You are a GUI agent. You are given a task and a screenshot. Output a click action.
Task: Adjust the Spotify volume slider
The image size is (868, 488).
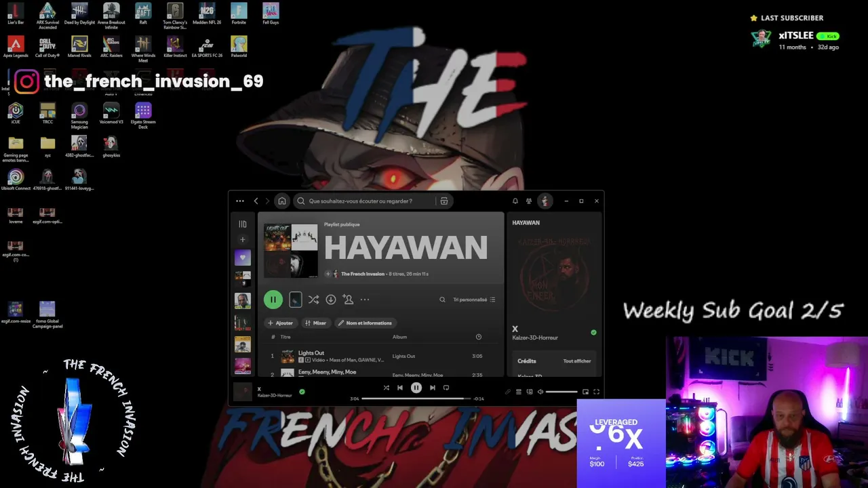click(561, 392)
